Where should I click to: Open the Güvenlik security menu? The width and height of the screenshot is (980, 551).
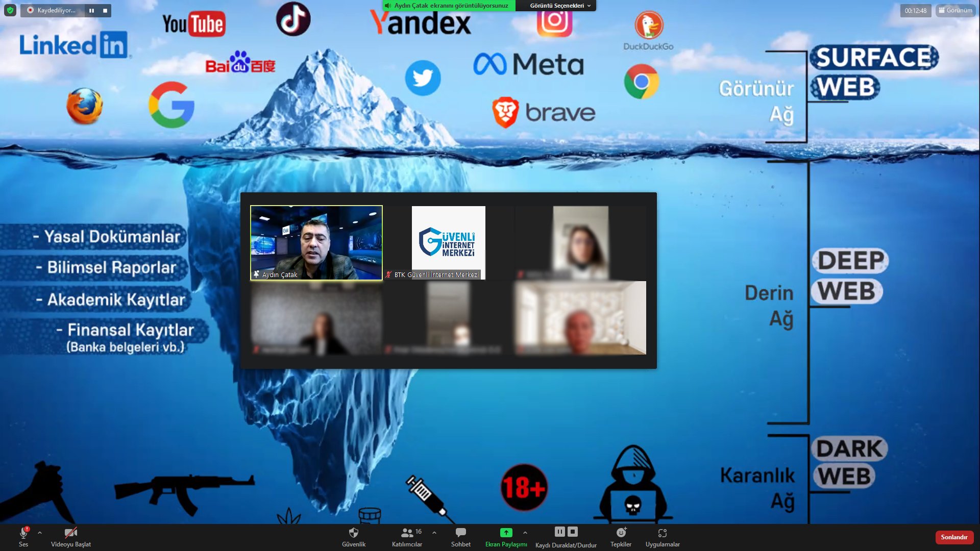[354, 537]
